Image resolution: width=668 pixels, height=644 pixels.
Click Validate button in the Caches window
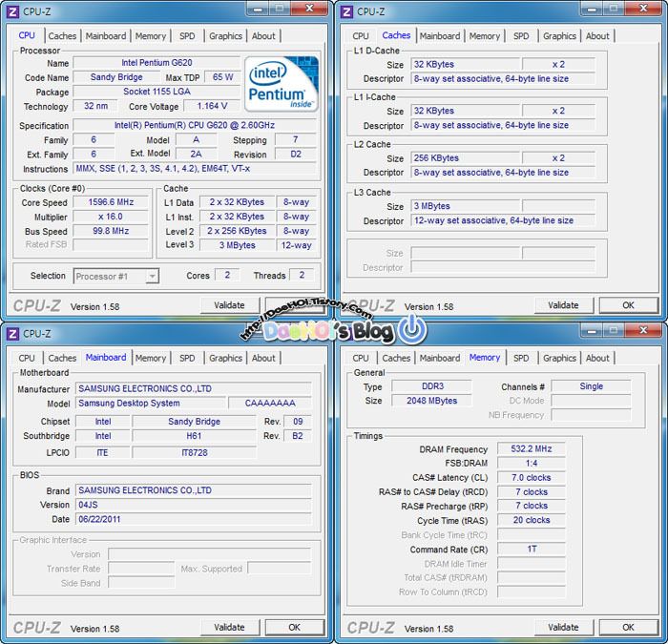point(564,305)
